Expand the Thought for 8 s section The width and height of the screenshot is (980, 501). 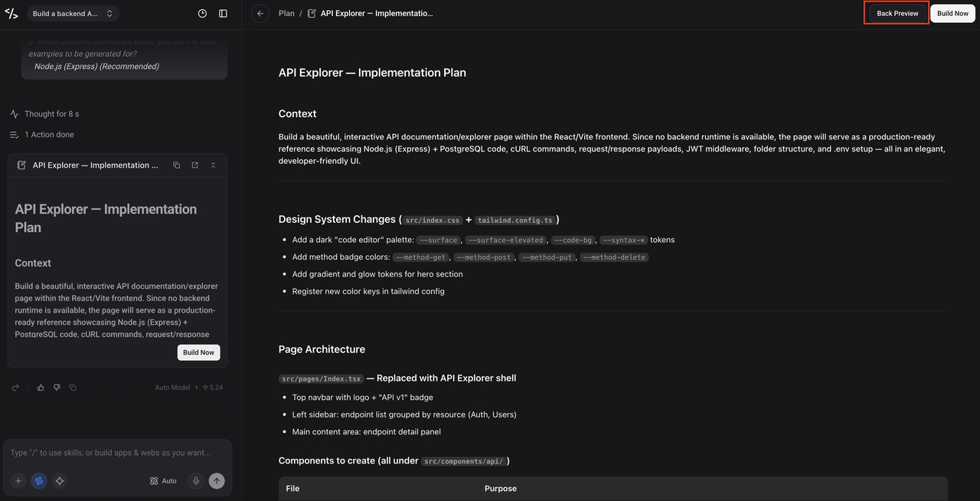tap(44, 114)
